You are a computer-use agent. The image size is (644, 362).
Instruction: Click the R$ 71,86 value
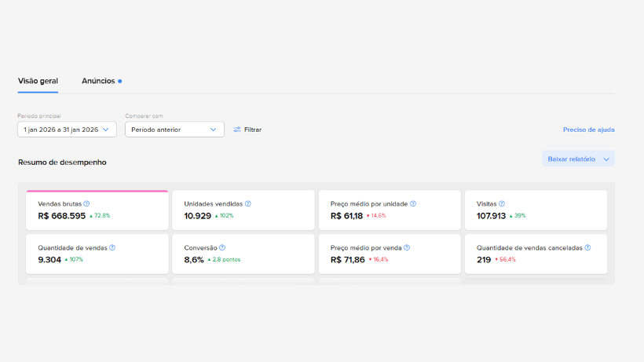pyautogui.click(x=347, y=260)
